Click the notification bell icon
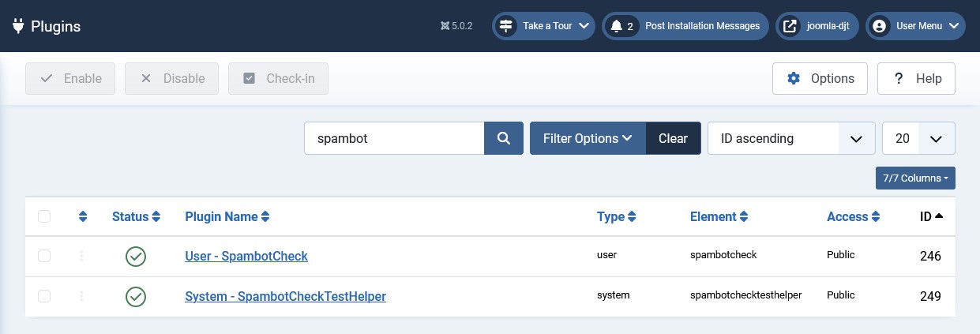Screen dimensions: 980x334 tap(616, 26)
